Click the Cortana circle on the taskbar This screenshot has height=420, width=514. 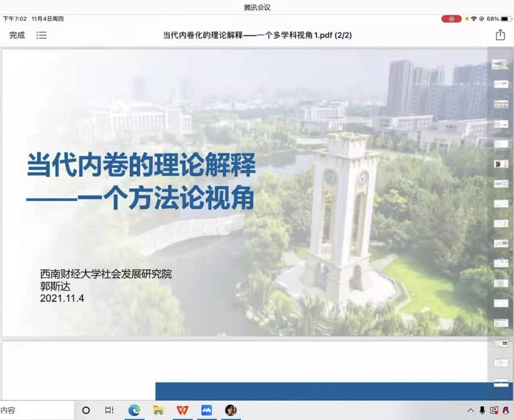pos(86,410)
